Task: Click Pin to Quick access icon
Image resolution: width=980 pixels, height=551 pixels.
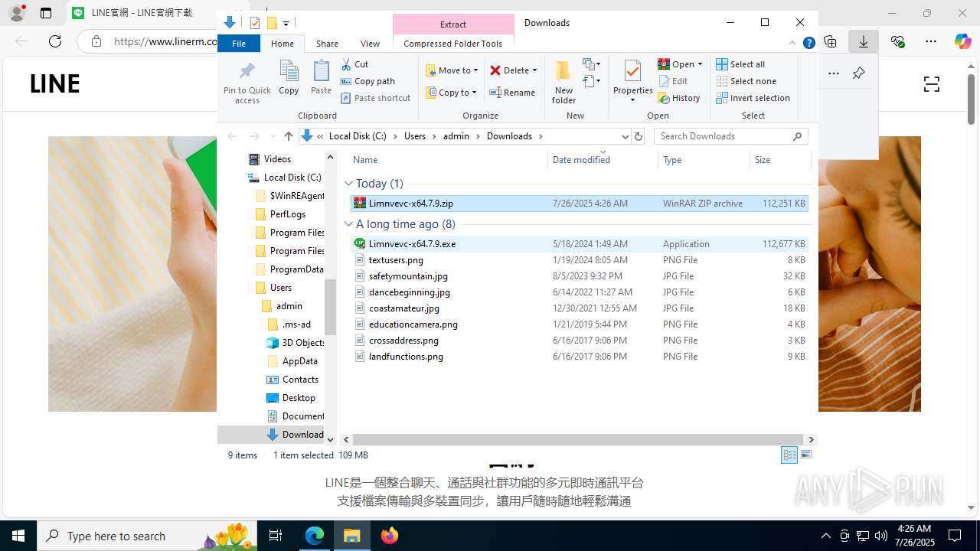Action: tap(247, 81)
